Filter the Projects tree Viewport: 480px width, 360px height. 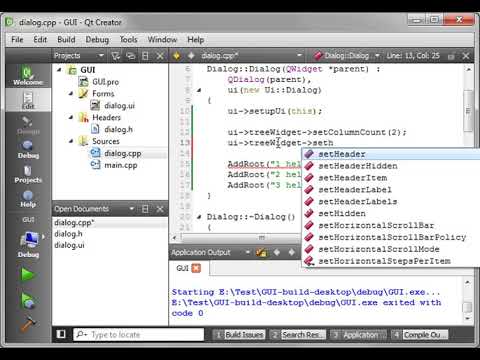tap(116, 56)
